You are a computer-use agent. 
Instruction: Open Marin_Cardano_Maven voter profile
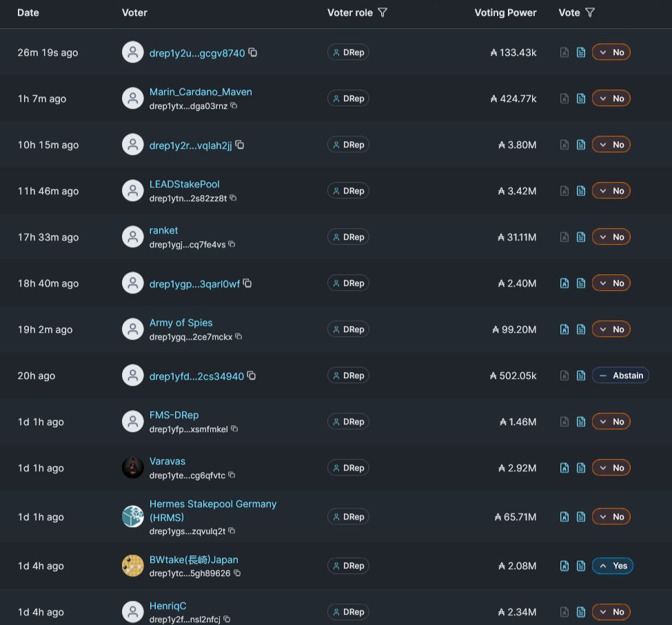tap(201, 92)
